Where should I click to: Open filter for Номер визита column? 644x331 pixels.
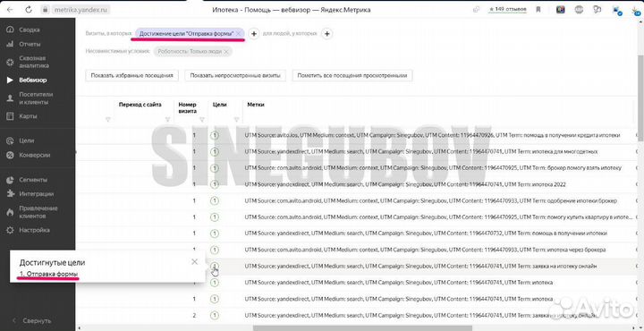[x=201, y=120]
